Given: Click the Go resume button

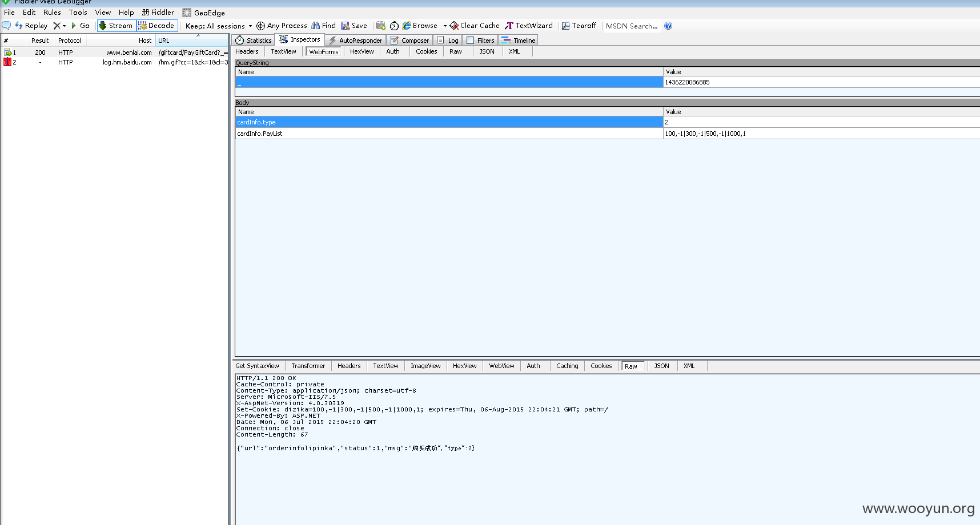Looking at the screenshot, I should [81, 26].
